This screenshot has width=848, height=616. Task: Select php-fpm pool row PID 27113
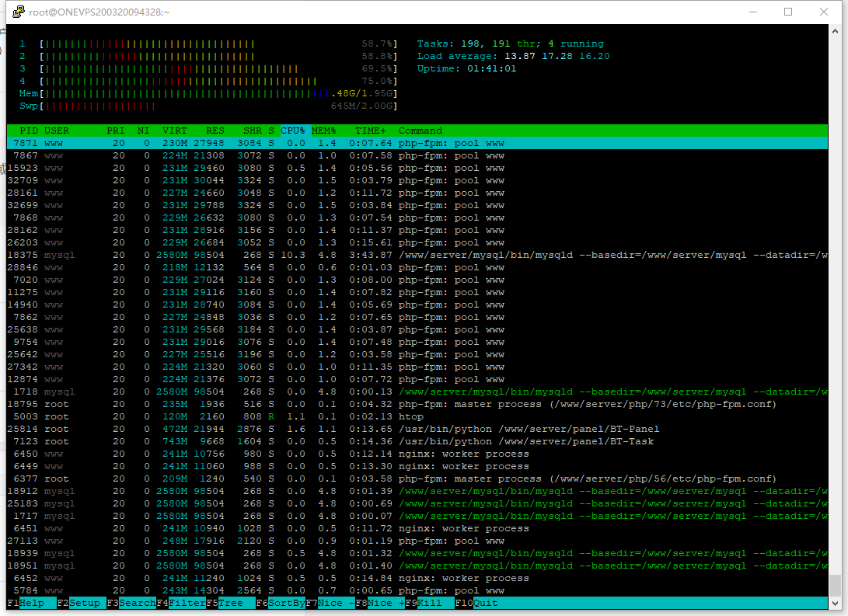(x=417, y=541)
